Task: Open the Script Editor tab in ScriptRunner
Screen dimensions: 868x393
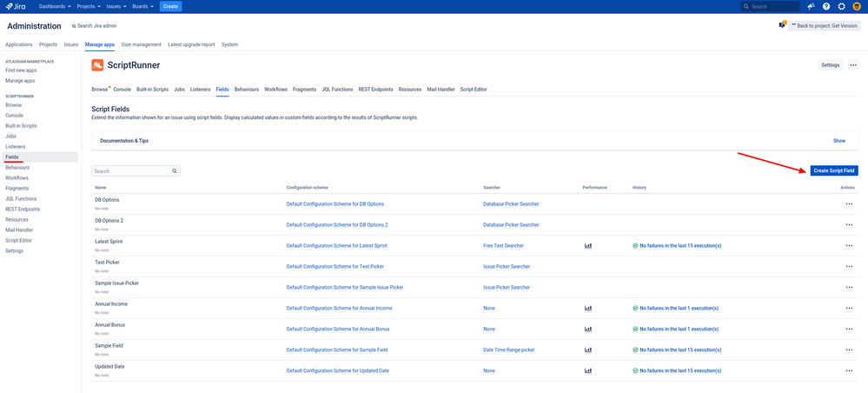Action: click(474, 90)
